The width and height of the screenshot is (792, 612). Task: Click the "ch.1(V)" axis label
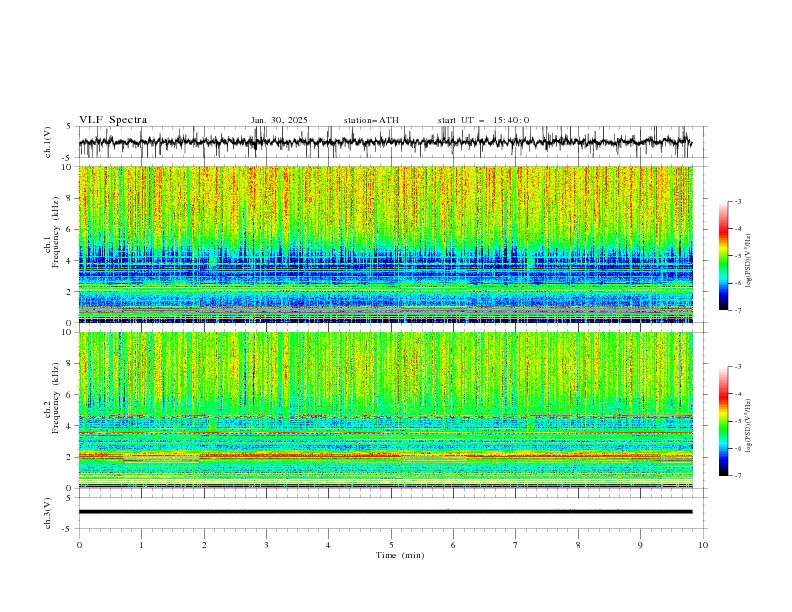coord(48,142)
